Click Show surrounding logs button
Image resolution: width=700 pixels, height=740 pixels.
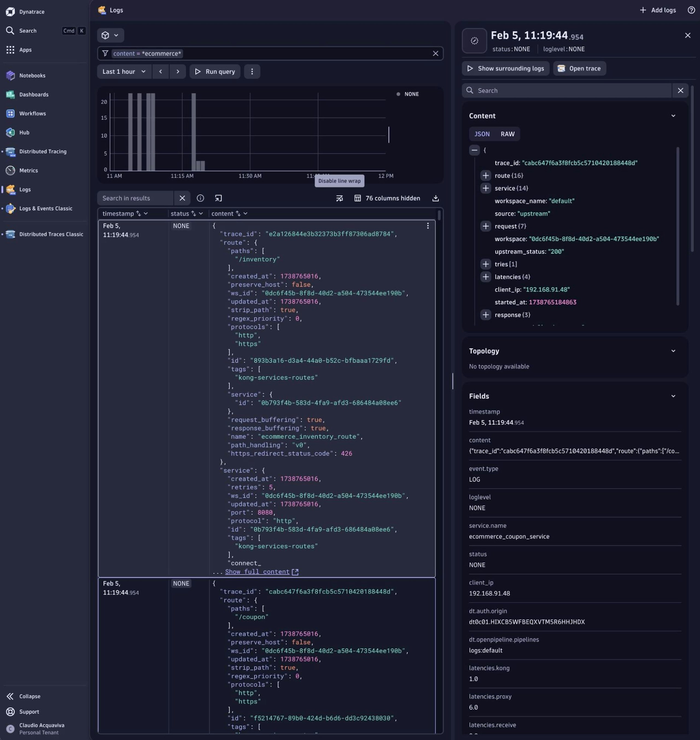[x=506, y=68]
